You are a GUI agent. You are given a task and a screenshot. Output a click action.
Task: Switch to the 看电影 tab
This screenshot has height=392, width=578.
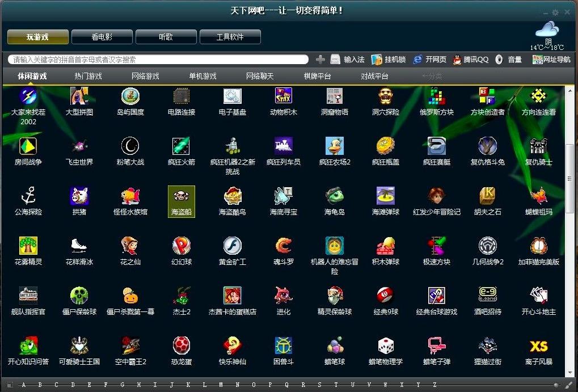102,37
